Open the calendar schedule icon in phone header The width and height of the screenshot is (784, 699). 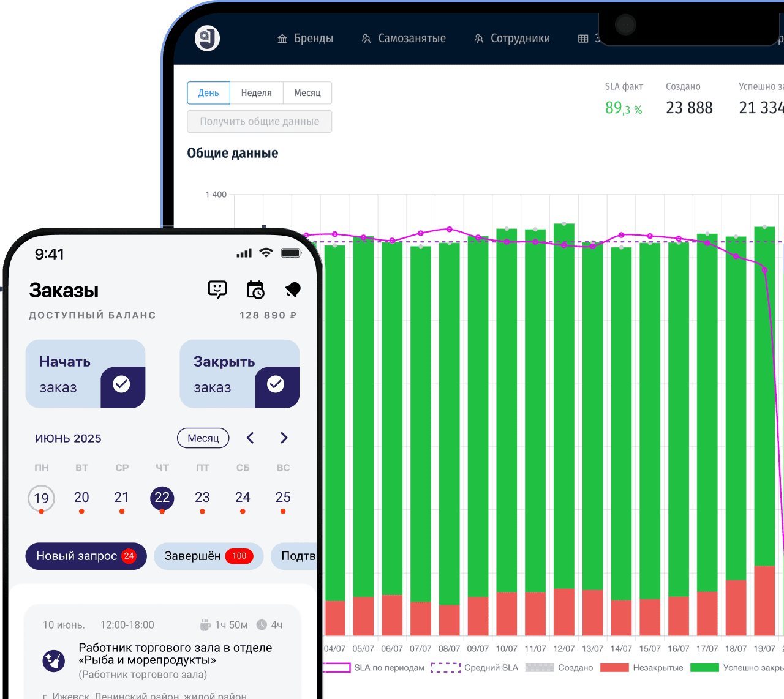coord(255,290)
